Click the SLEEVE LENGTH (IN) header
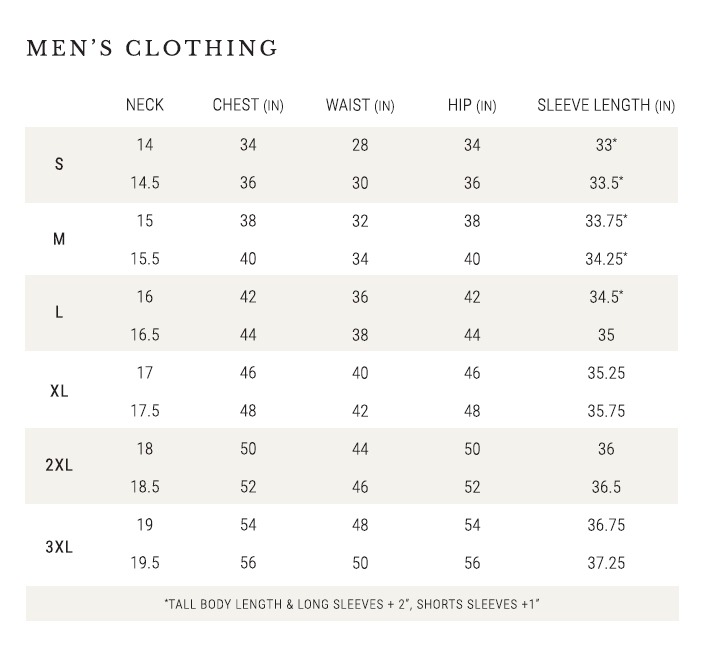 click(606, 105)
